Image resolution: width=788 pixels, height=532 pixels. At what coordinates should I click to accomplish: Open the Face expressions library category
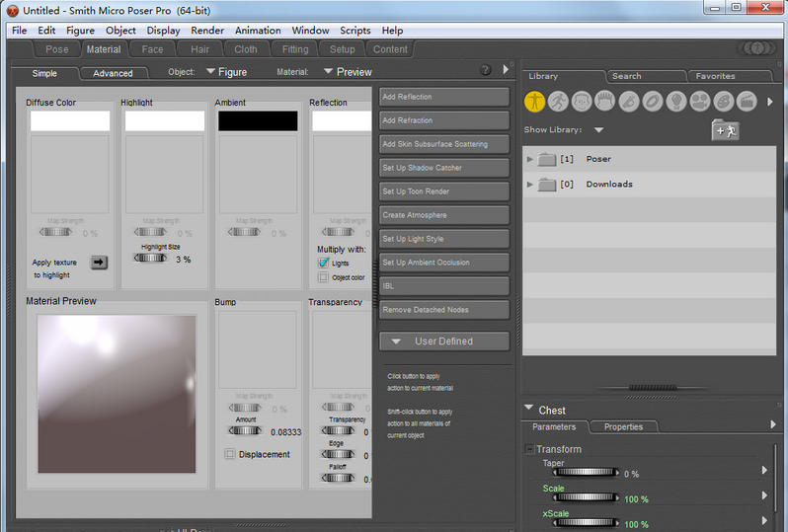pos(582,101)
